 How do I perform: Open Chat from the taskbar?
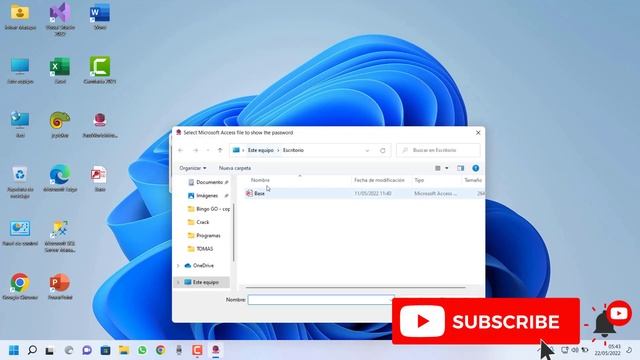click(87, 350)
